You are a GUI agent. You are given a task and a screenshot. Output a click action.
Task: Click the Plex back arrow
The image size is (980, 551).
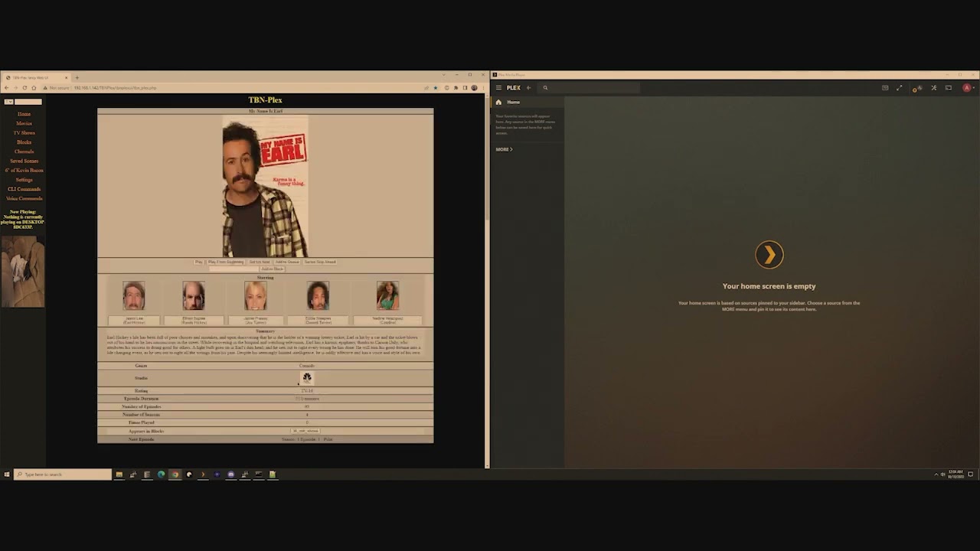pyautogui.click(x=528, y=88)
